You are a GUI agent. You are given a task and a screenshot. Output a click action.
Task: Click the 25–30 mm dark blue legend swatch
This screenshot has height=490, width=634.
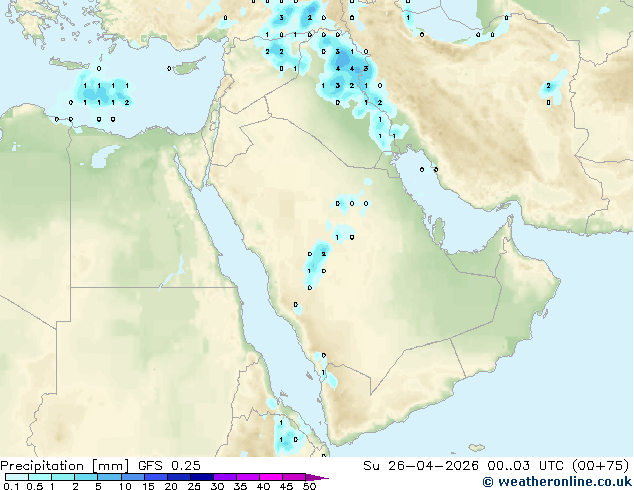202,477
